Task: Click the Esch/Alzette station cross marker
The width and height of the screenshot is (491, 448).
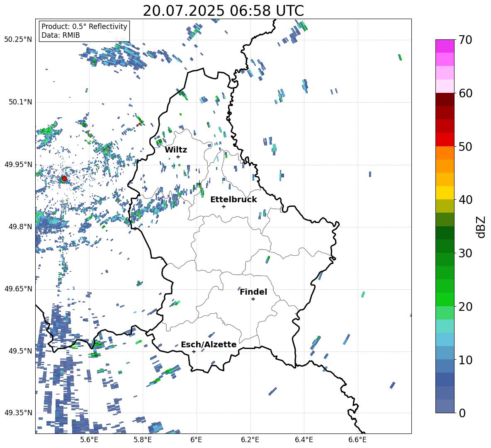Action: pyautogui.click(x=194, y=351)
